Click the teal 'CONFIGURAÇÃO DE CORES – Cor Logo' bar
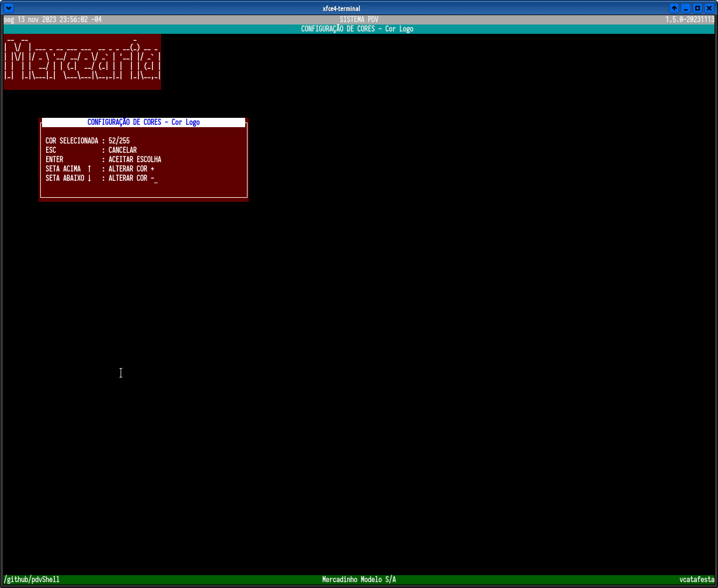 tap(359, 29)
